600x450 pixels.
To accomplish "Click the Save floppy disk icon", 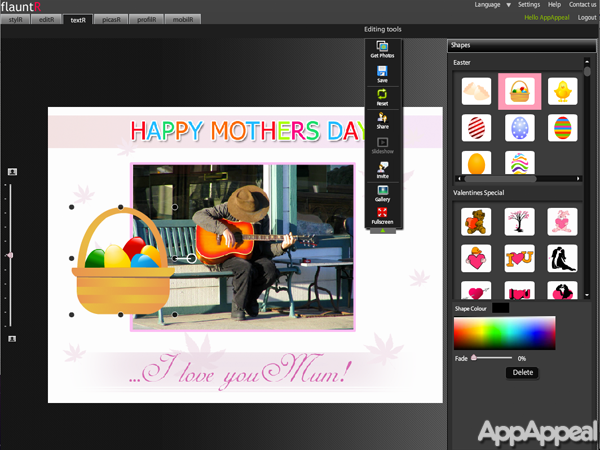I will (x=382, y=73).
